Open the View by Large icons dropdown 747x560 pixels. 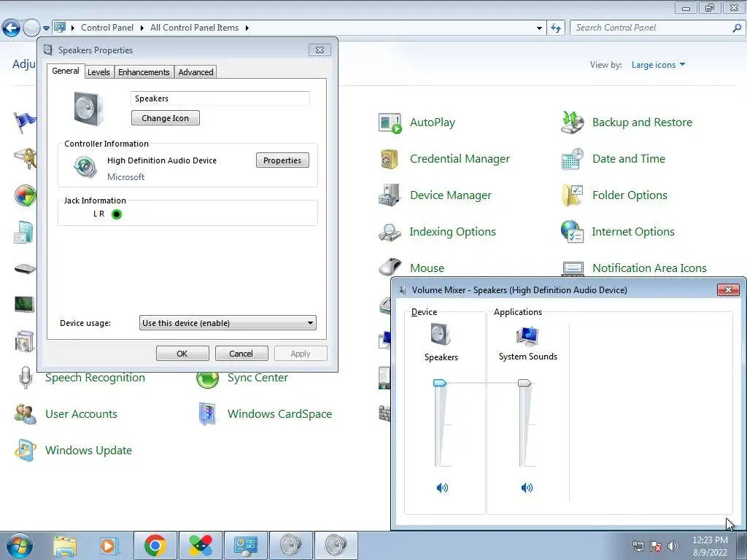point(658,65)
